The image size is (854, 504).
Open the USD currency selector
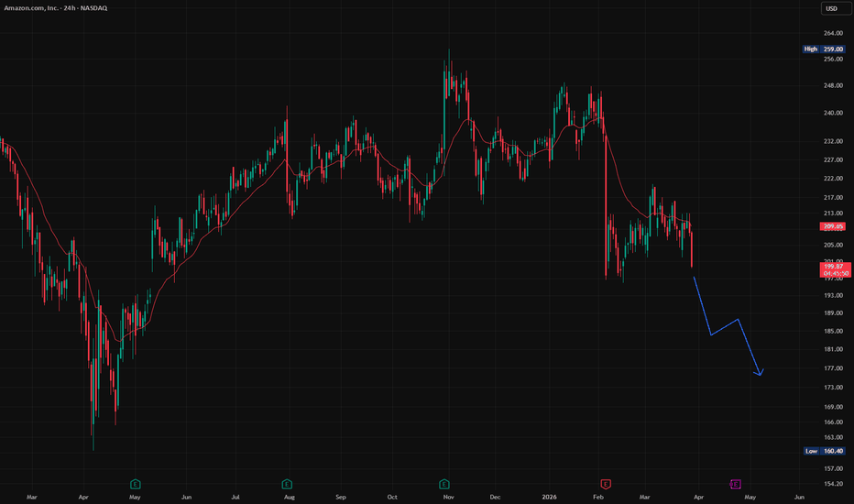pos(832,9)
